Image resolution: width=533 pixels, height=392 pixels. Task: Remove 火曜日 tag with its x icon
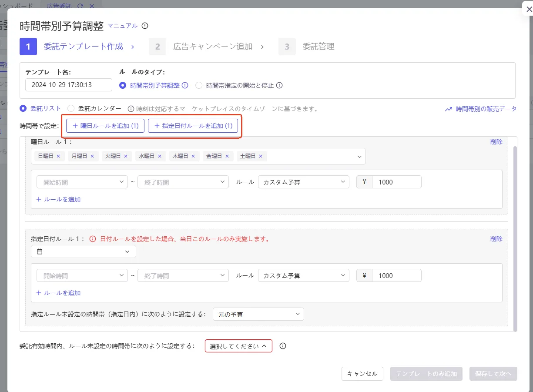(x=126, y=156)
